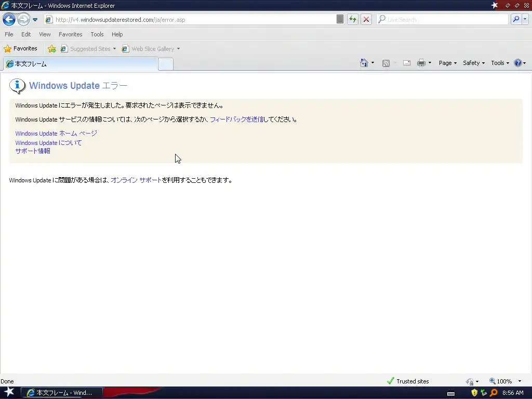Viewport: 532px width, 399px height.
Task: Click the Read Mail envelope icon
Action: (406, 63)
